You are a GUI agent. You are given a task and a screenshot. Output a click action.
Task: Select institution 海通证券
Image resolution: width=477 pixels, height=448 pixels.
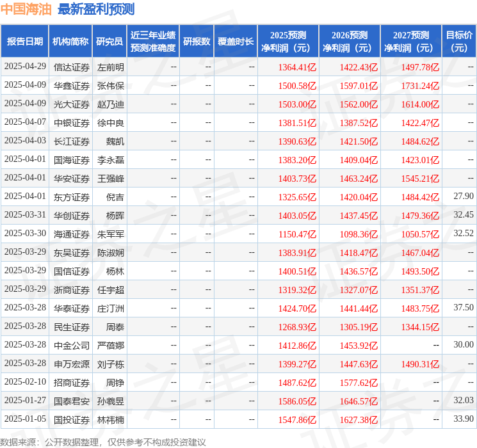point(72,234)
